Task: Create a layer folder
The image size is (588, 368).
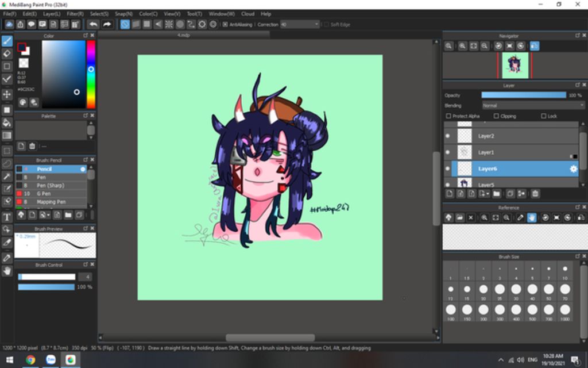Action: 497,194
